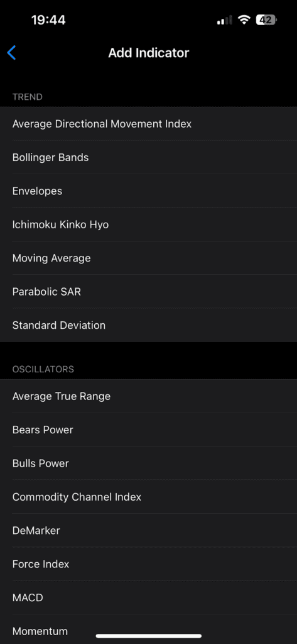Select the Bears Power oscillator
The width and height of the screenshot is (297, 644).
[148, 430]
